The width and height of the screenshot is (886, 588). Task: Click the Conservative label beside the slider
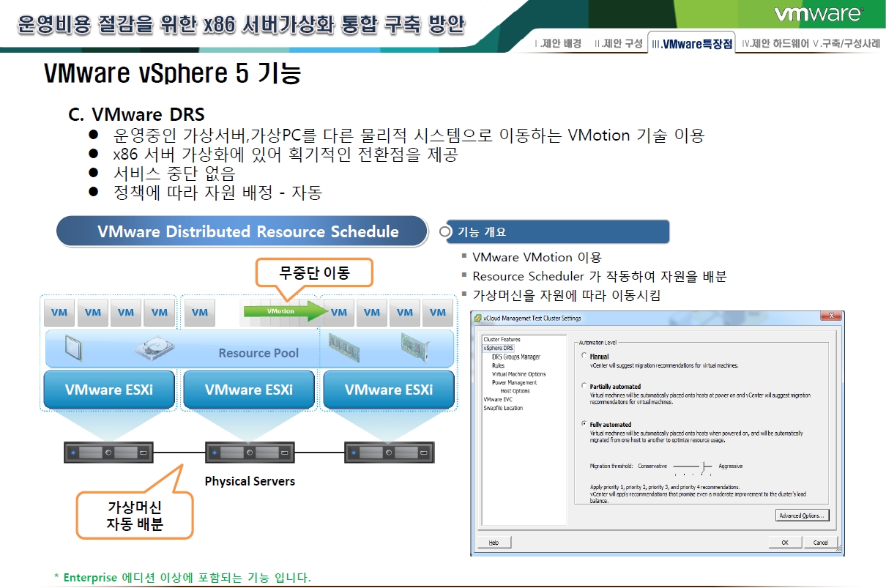(653, 466)
